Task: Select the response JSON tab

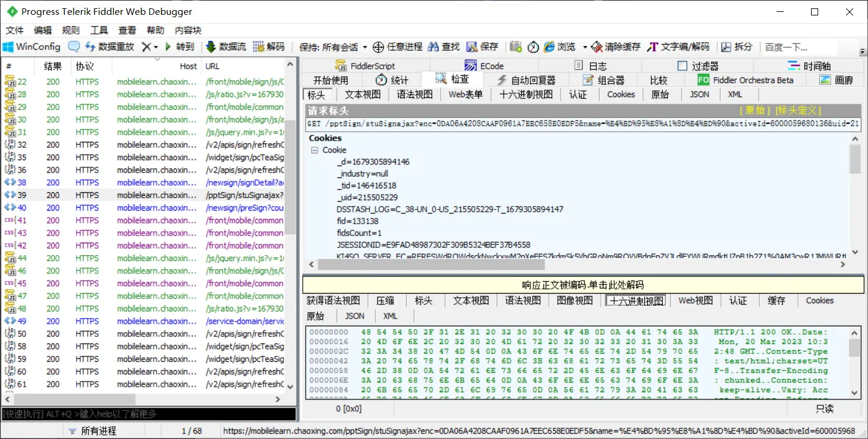Action: point(355,316)
